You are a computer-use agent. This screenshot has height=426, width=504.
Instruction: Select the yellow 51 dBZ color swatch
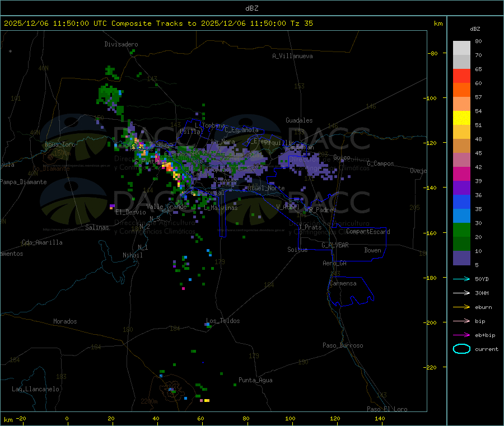(x=461, y=118)
